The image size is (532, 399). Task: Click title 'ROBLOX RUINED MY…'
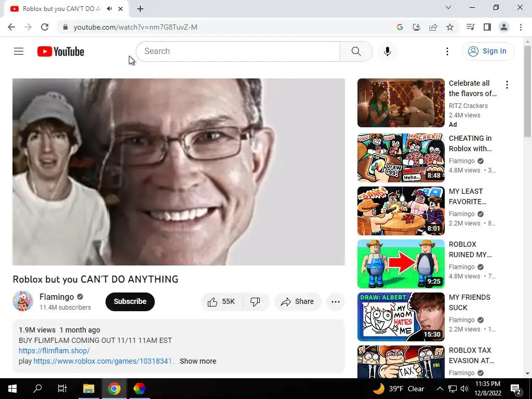point(470,249)
